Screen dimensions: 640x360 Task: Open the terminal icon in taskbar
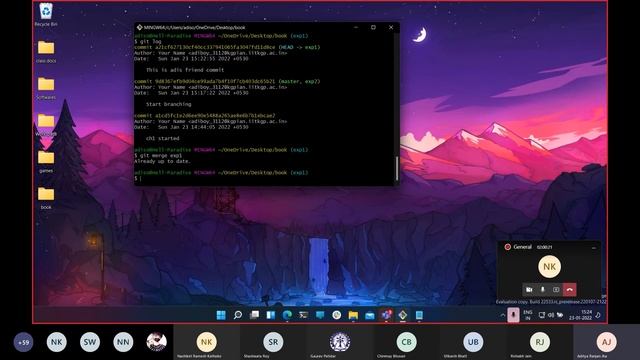303,315
